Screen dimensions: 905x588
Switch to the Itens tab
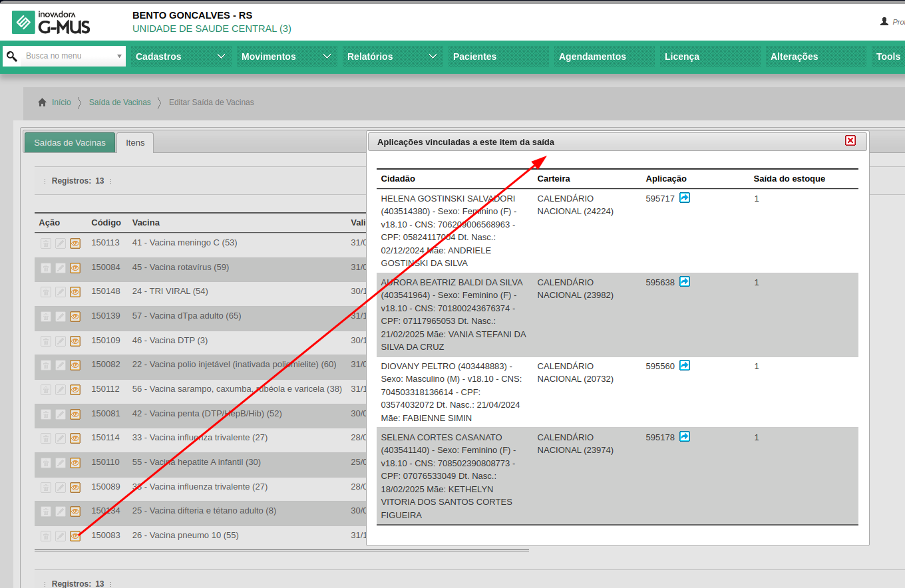(x=135, y=142)
